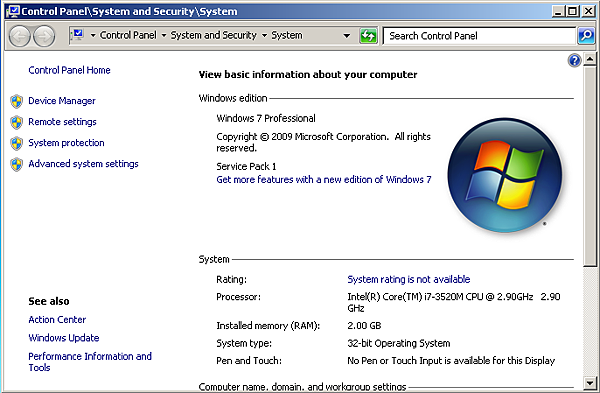The height and width of the screenshot is (393, 600).
Task: Click the shield icon beside Remote settings
Action: (x=16, y=122)
